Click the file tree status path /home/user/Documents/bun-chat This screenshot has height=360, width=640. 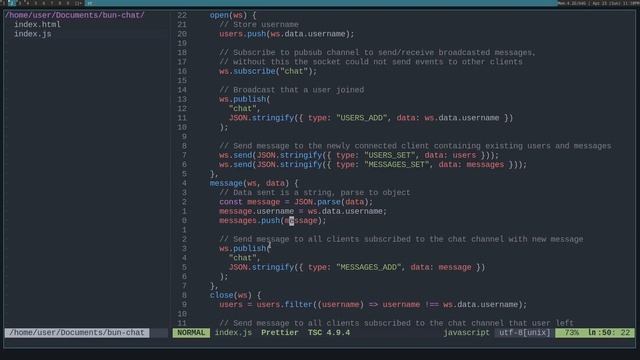pos(77,333)
